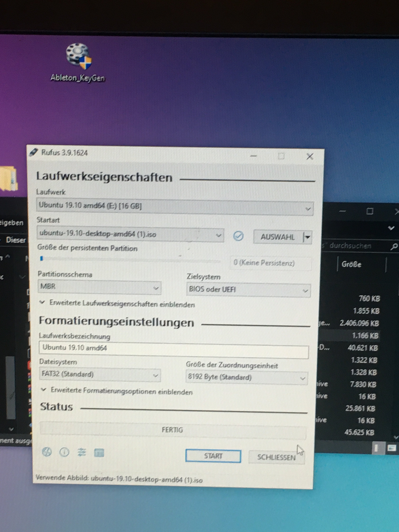The image size is (399, 532).
Task: Minimize the Explorer window behind Rufus
Action: coord(343,211)
